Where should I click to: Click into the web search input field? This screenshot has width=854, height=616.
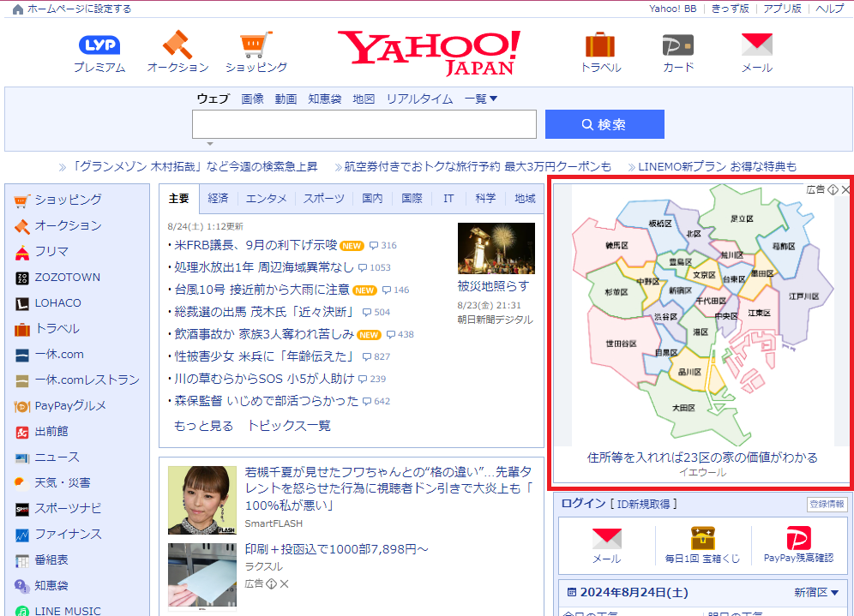click(x=364, y=124)
